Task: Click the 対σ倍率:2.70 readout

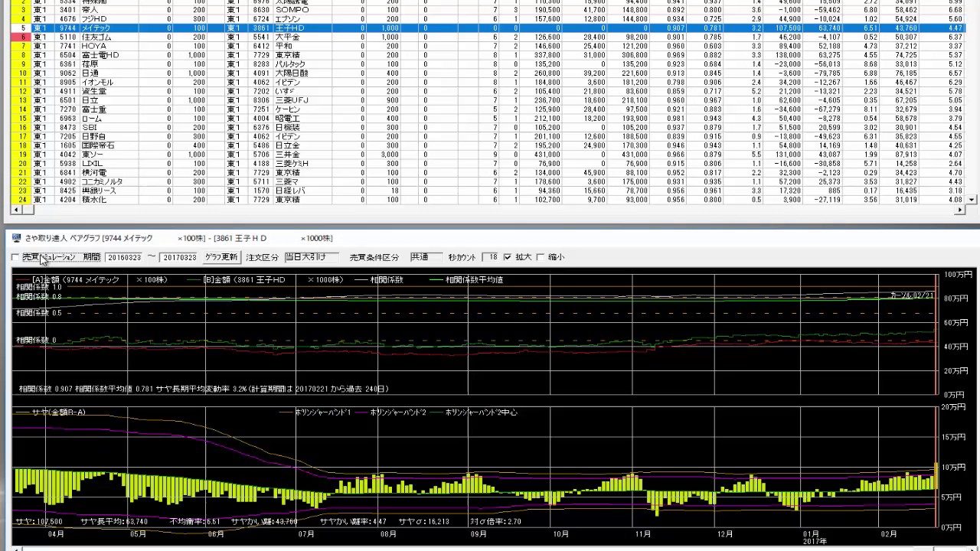Action: 495,522
